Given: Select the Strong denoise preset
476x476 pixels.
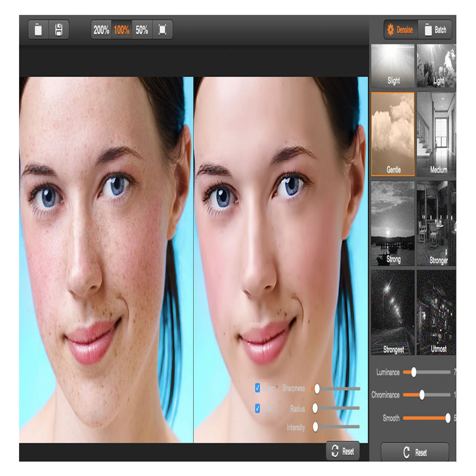Looking at the screenshot, I should tap(393, 223).
